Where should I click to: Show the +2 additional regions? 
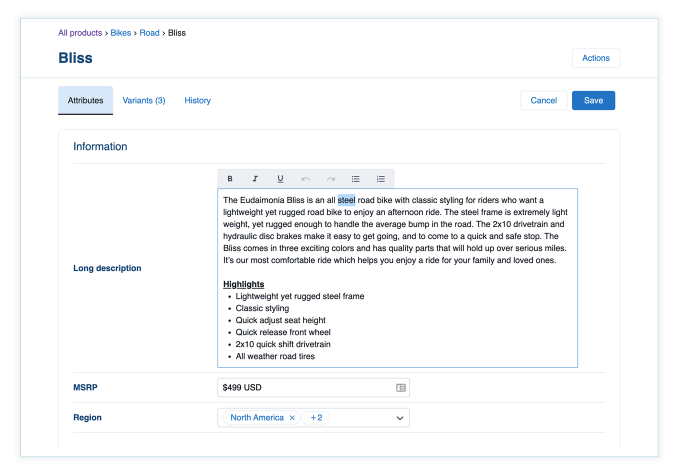coord(317,417)
